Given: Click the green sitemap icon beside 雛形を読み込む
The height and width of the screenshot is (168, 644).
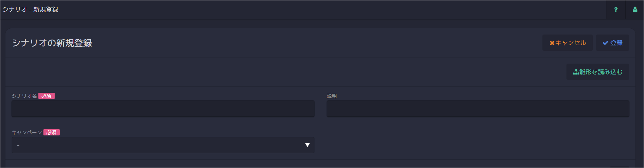Looking at the screenshot, I should click(x=576, y=72).
